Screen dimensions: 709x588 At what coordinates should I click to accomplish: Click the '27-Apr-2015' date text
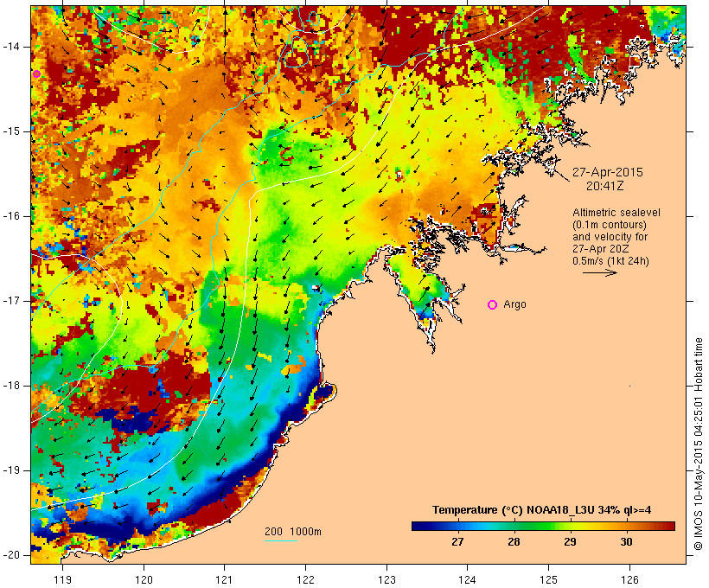point(607,172)
